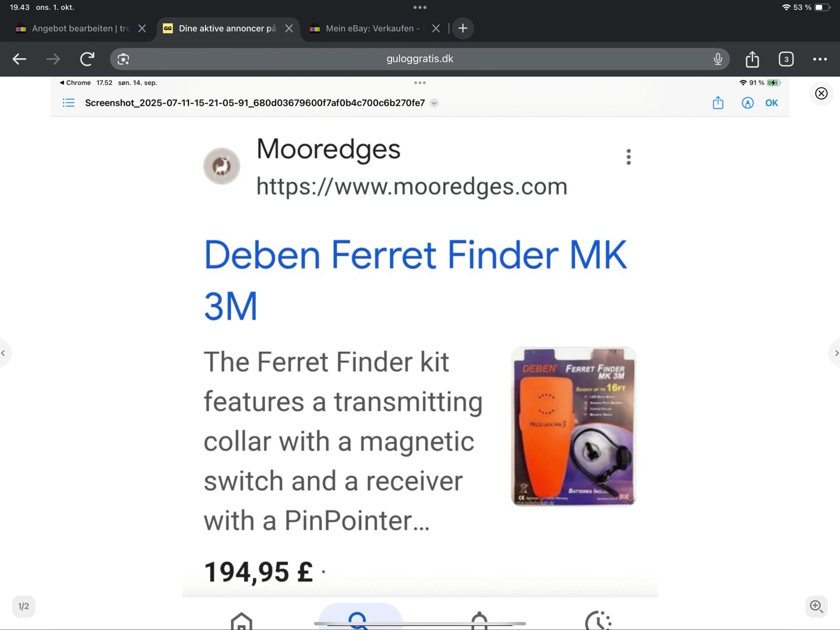Reload the guloggratis.dk page
The image size is (840, 630).
(87, 59)
